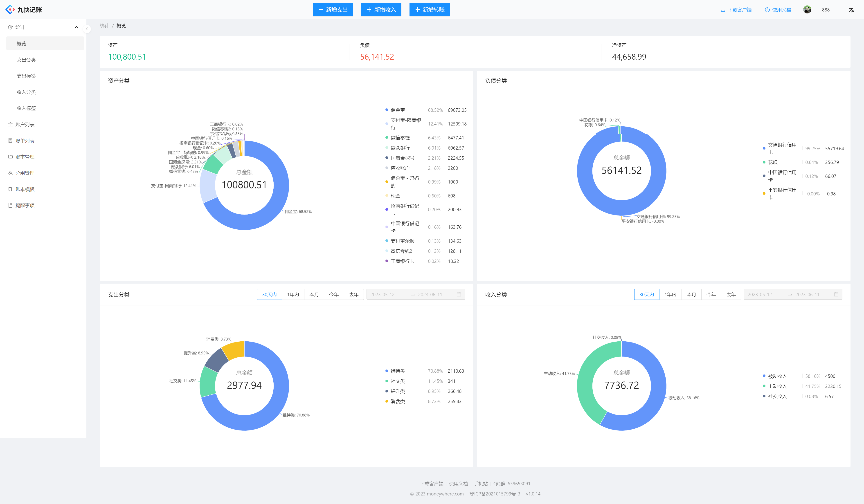Viewport: 864px width, 504px height.
Task: Click the 九快记账 logo icon
Action: [10, 10]
